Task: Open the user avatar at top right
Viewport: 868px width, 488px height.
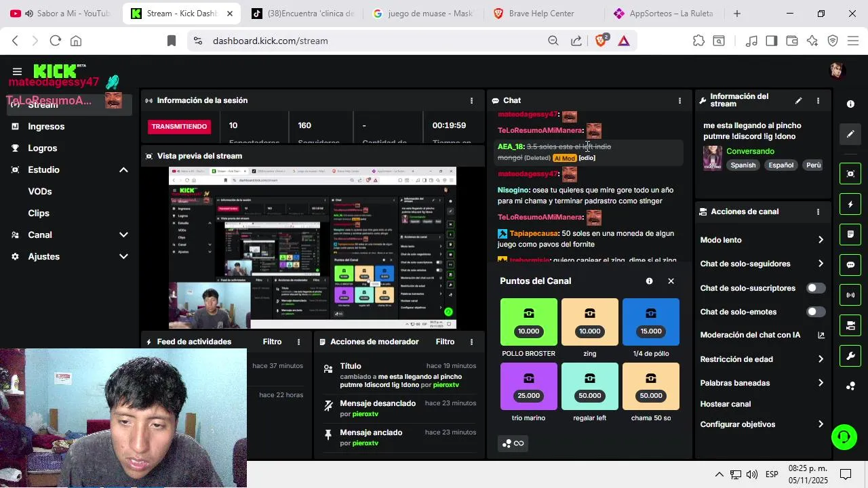Action: 837,70
